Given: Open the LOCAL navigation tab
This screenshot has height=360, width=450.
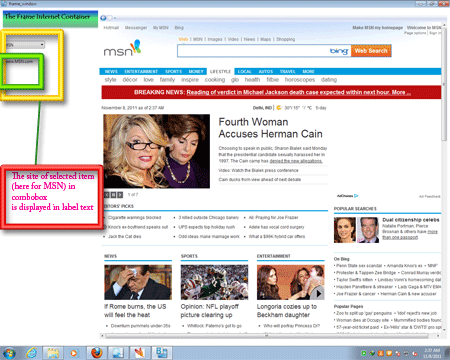Looking at the screenshot, I should [x=244, y=72].
